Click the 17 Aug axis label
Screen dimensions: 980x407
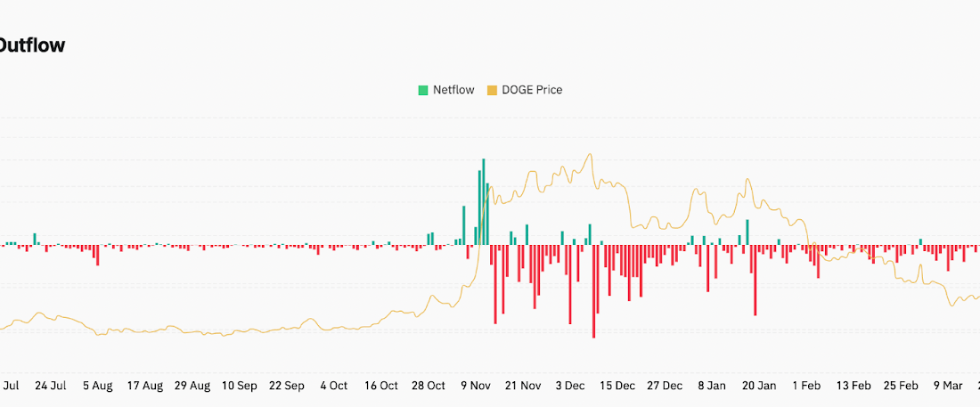pyautogui.click(x=145, y=386)
